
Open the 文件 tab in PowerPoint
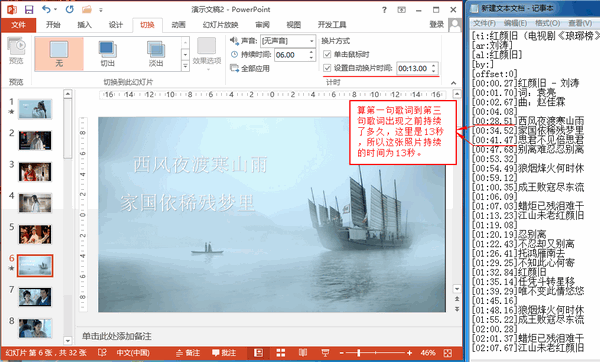tap(18, 25)
